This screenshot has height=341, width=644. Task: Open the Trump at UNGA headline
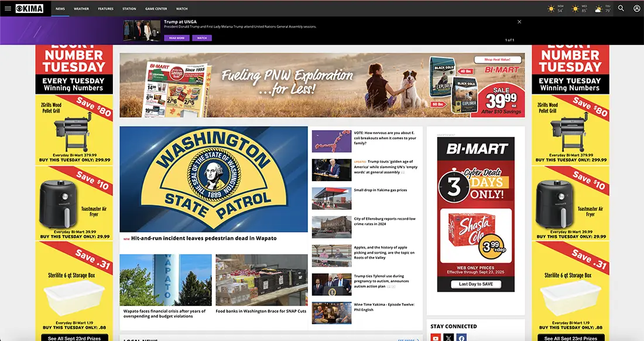[180, 22]
